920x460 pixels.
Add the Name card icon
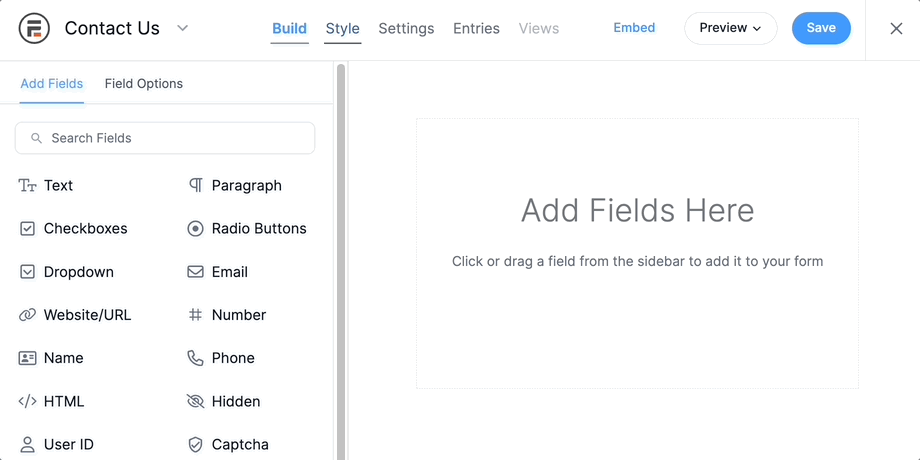click(x=28, y=358)
